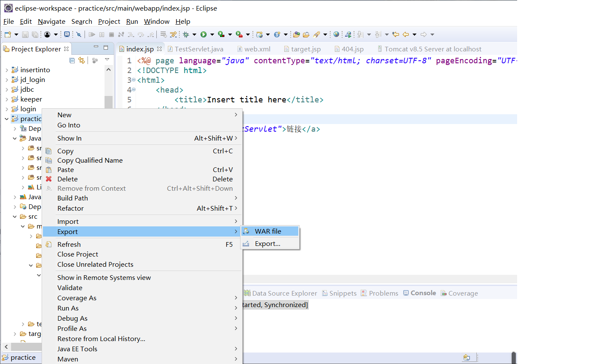Open the Run configurations dropdown arrow
The image size is (614, 364).
pyautogui.click(x=212, y=34)
